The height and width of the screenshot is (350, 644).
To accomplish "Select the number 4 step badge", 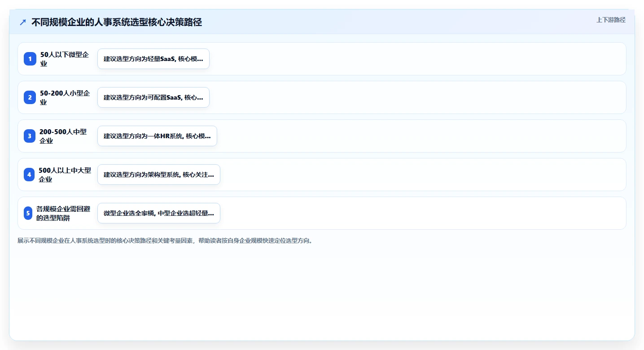I will pos(29,175).
